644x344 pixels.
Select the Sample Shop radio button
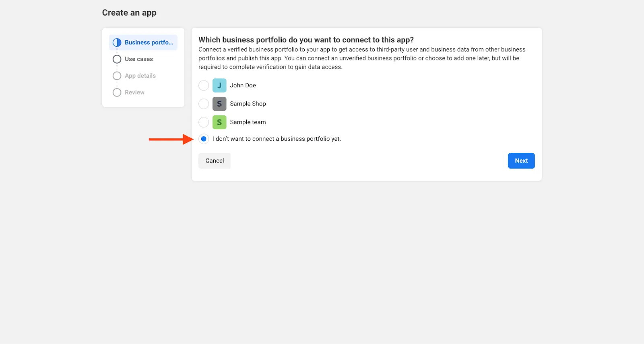pyautogui.click(x=204, y=104)
